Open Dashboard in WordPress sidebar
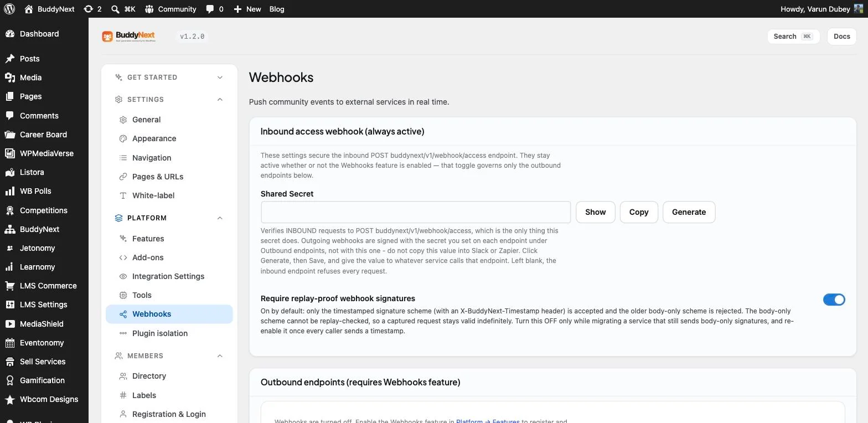868x423 pixels. point(39,34)
